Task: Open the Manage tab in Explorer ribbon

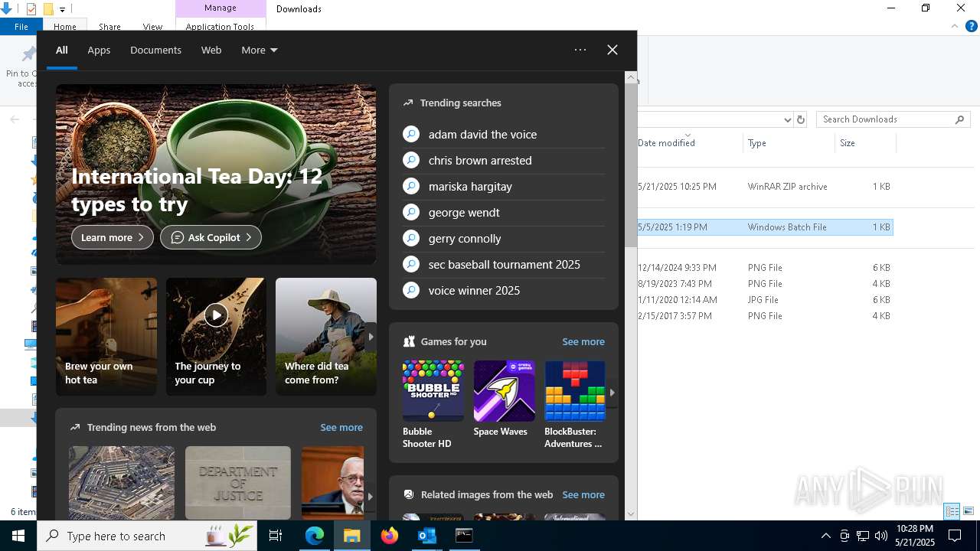Action: [x=220, y=8]
